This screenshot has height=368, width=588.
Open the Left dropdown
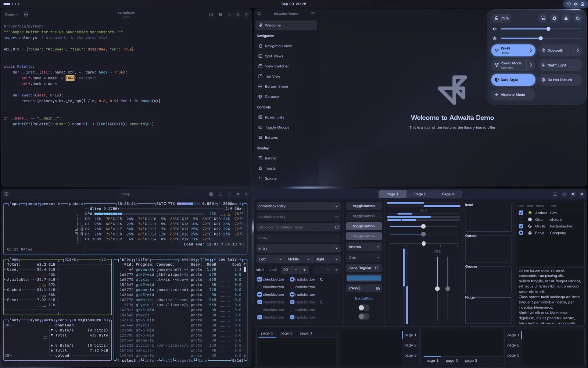[x=270, y=259]
